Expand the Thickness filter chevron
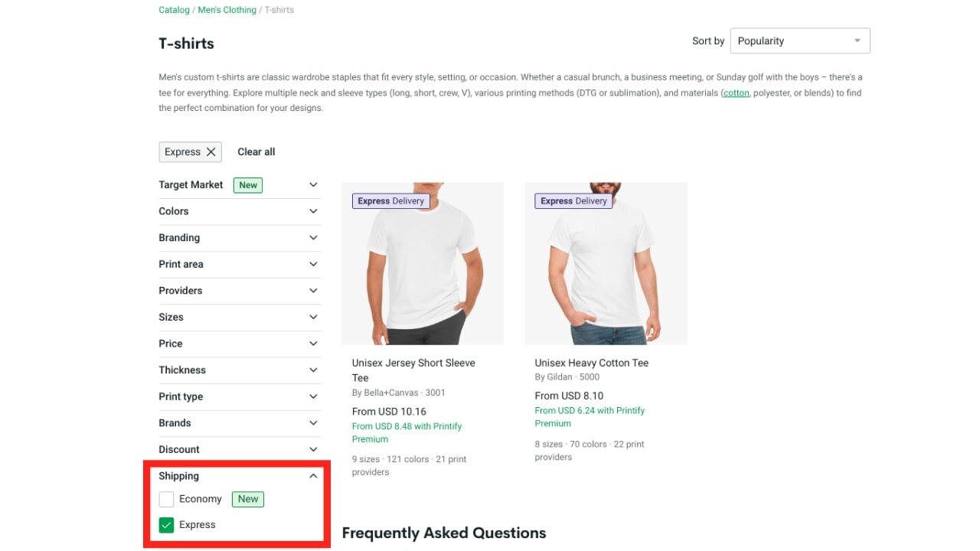 (313, 370)
